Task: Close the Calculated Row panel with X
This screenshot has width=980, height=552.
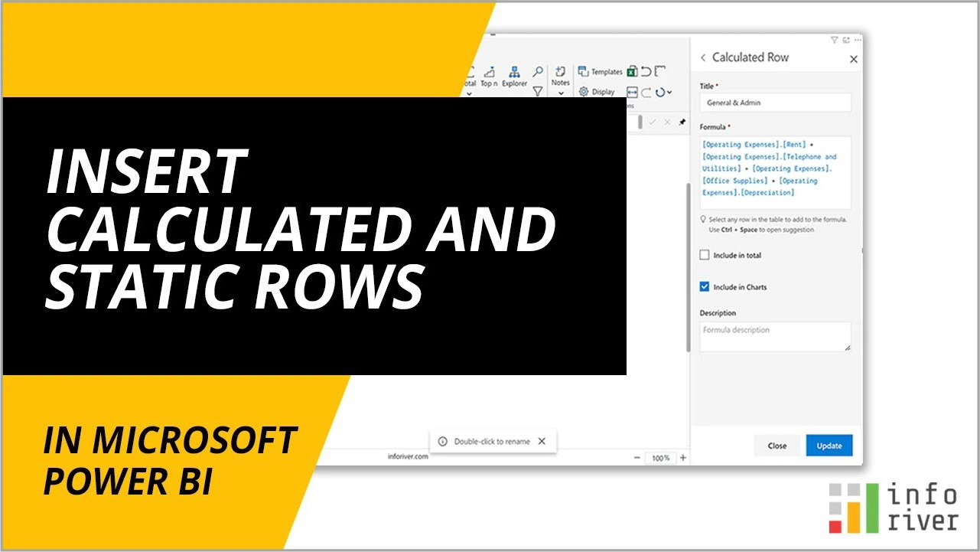Action: (854, 59)
